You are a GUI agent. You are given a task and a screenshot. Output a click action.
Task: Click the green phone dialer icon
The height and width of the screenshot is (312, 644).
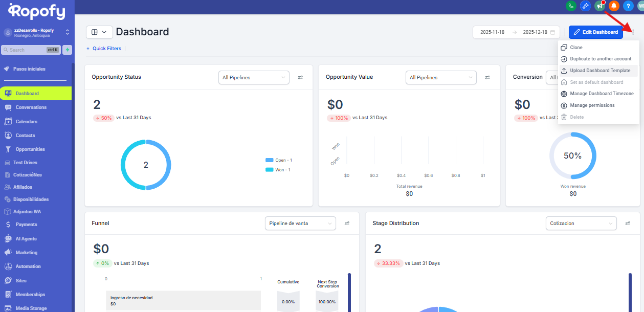(571, 6)
